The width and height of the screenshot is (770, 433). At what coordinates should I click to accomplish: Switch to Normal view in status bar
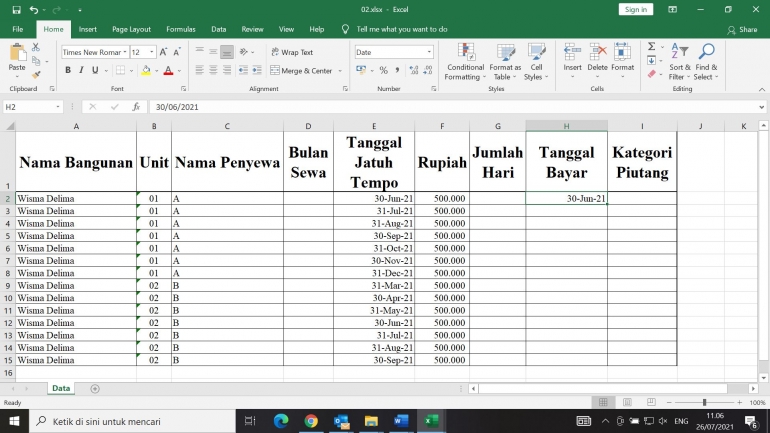click(x=604, y=403)
